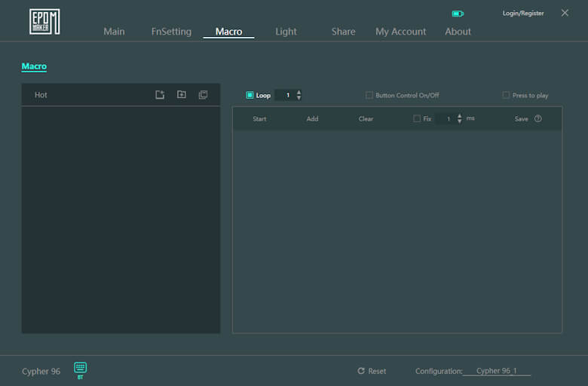This screenshot has width=588, height=386.
Task: Switch to the FnSetting tab
Action: point(171,32)
